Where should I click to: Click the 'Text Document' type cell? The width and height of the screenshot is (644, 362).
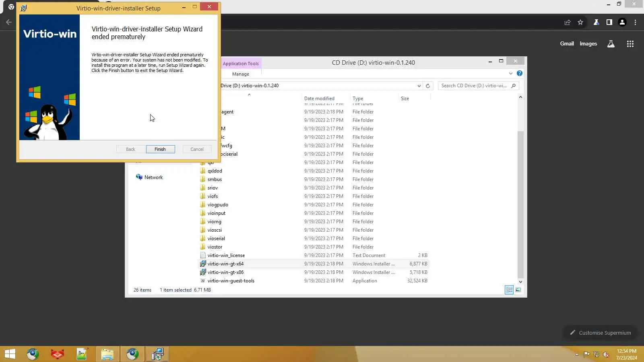pyautogui.click(x=369, y=255)
